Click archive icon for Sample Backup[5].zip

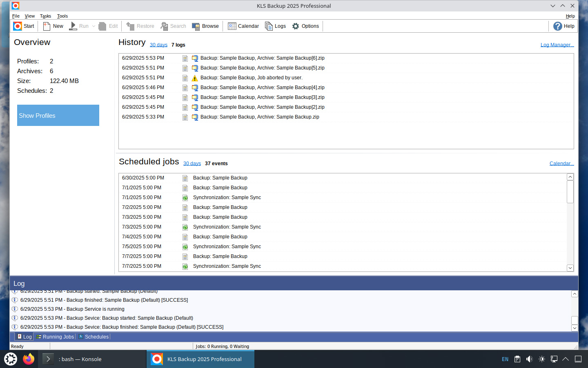click(195, 68)
